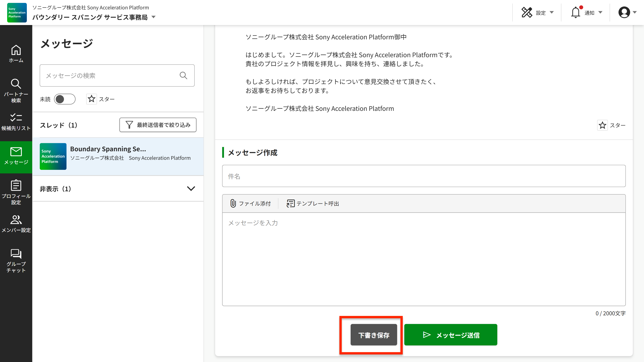Click the subject (件名) input field
The image size is (644, 362).
424,176
